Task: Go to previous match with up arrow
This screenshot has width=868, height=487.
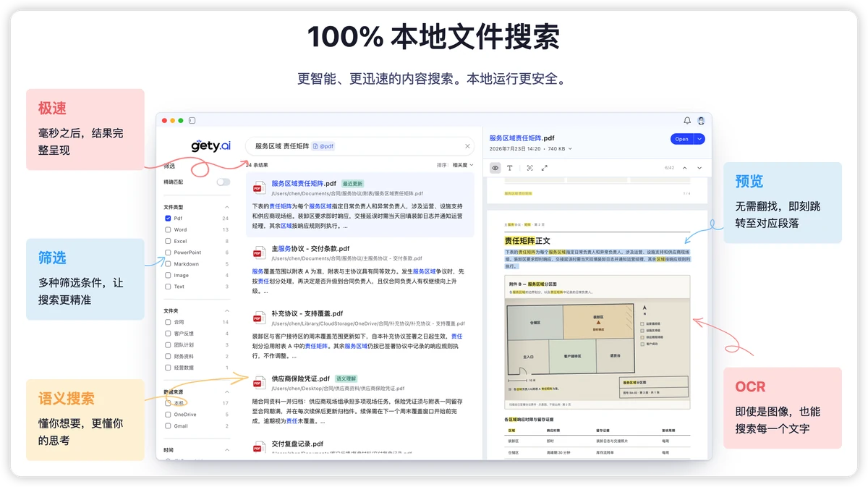Action: 684,168
